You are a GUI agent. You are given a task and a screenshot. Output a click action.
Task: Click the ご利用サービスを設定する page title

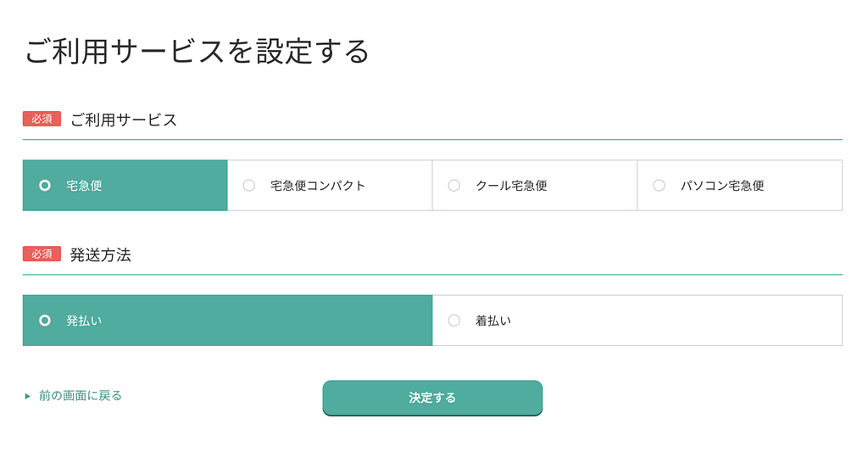tap(197, 52)
